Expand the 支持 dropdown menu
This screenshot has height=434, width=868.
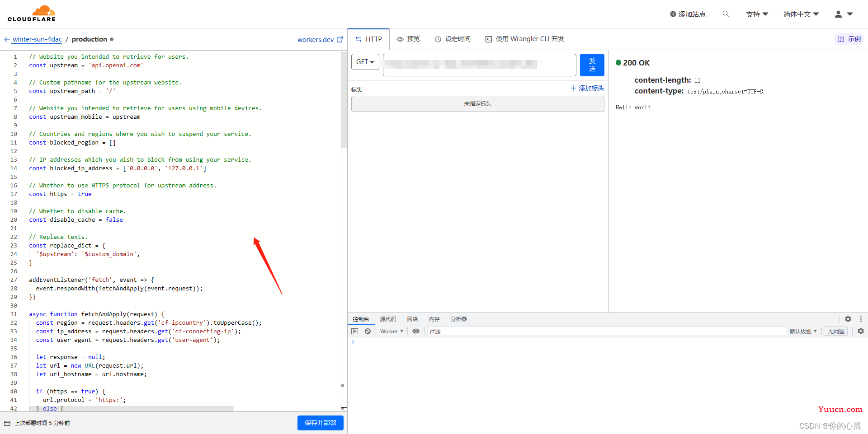coord(757,14)
